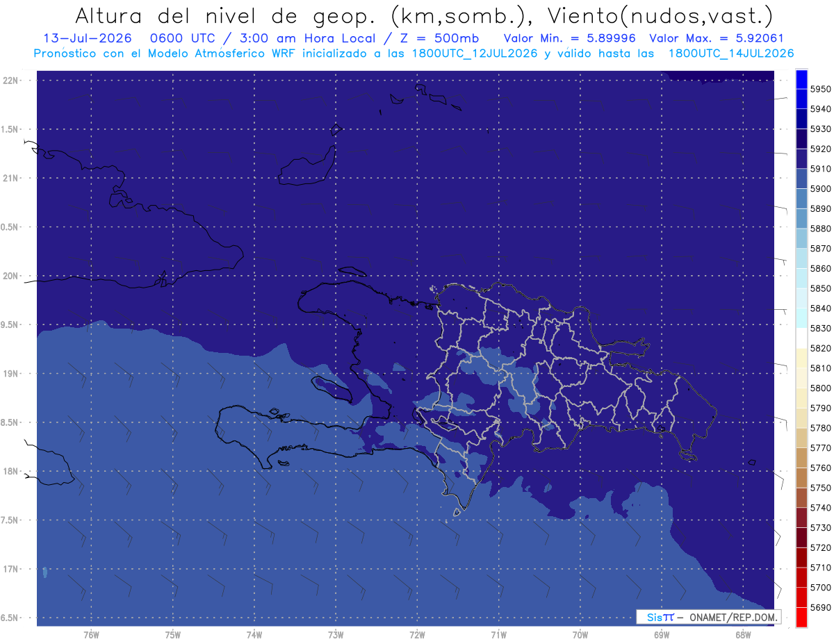Screen dimensions: 834x644
Task: Click the '73W' longitude label
Action: [x=336, y=635]
